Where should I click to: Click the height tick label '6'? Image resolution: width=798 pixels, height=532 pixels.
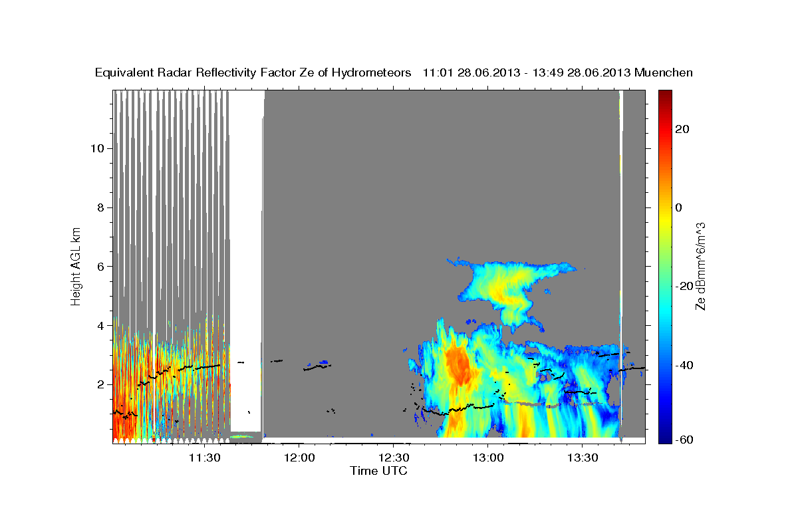pyautogui.click(x=101, y=267)
